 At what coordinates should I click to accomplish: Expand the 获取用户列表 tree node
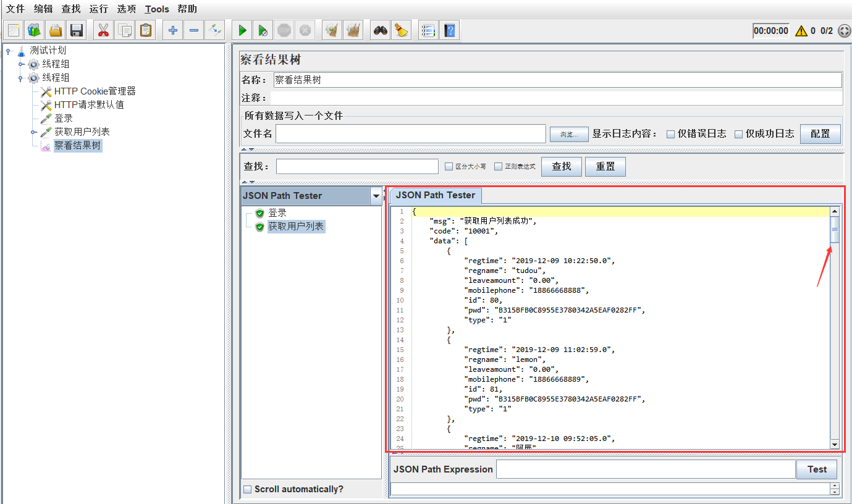click(x=34, y=132)
